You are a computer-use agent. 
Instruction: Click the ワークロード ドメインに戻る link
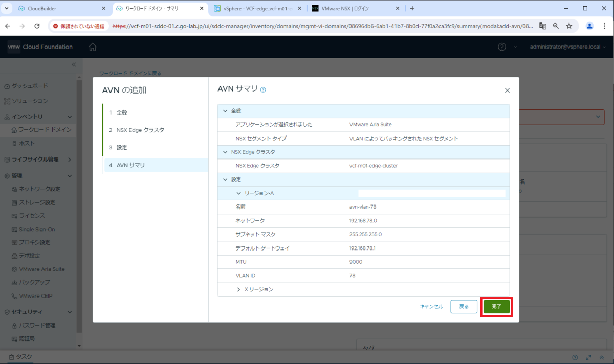click(130, 73)
